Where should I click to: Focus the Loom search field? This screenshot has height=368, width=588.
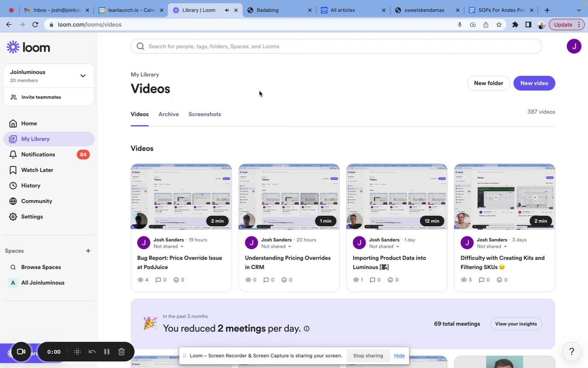[x=336, y=46]
